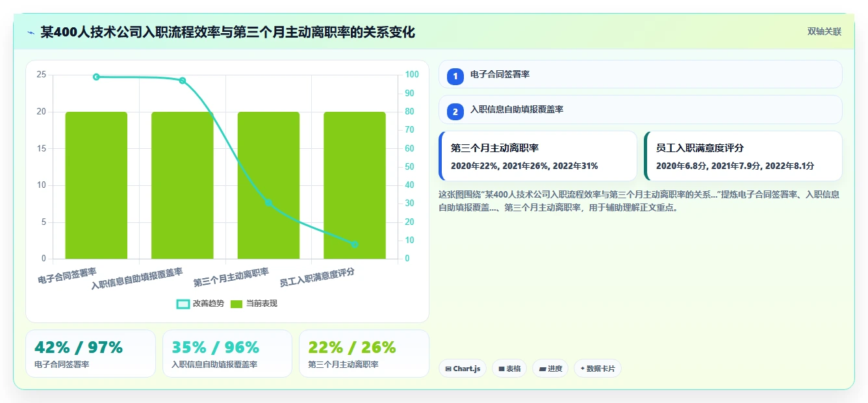Viewport: 868px width, 403px height.
Task: Click the trend line point above 电子合同签署率
Action: click(96, 77)
